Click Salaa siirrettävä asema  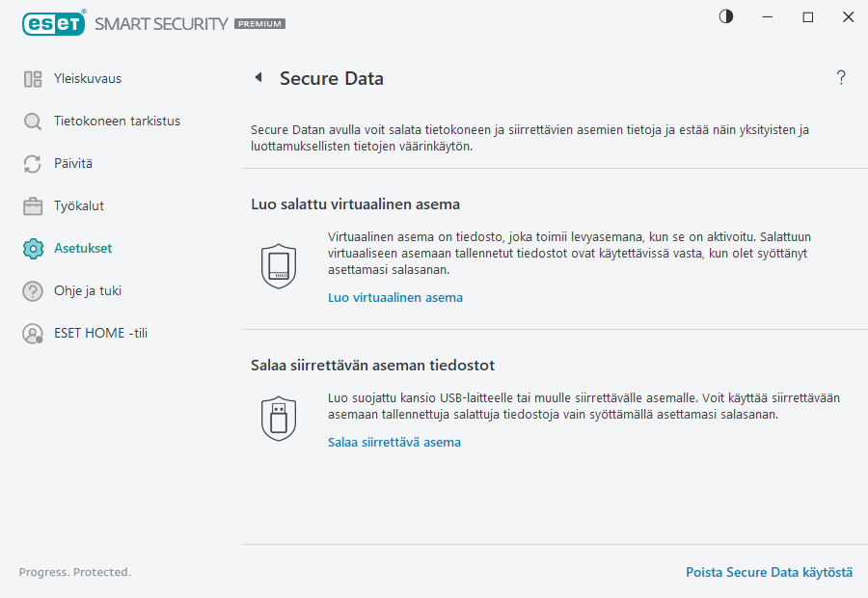[394, 442]
